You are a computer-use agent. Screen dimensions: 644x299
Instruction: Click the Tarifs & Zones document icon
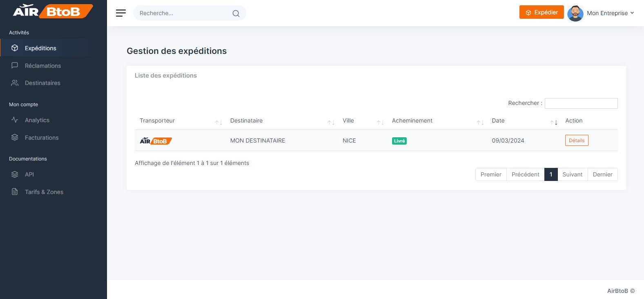coord(15,192)
